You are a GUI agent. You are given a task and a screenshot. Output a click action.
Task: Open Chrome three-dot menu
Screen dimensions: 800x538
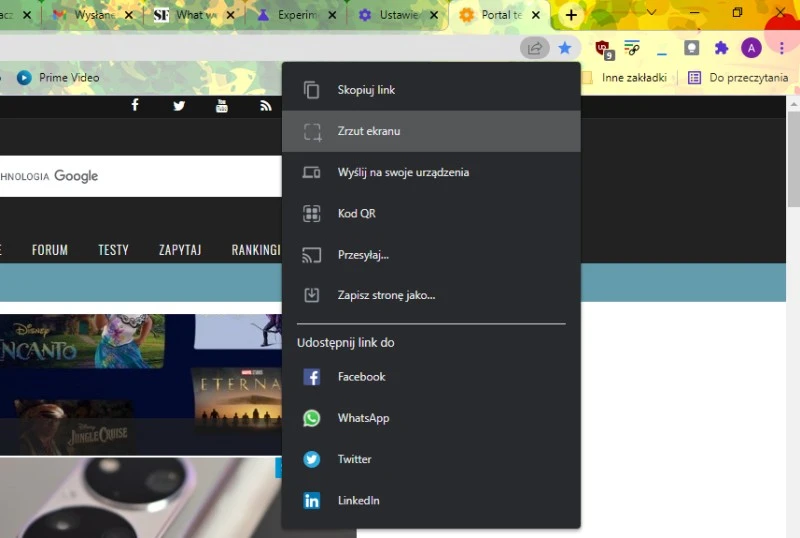pos(782,48)
